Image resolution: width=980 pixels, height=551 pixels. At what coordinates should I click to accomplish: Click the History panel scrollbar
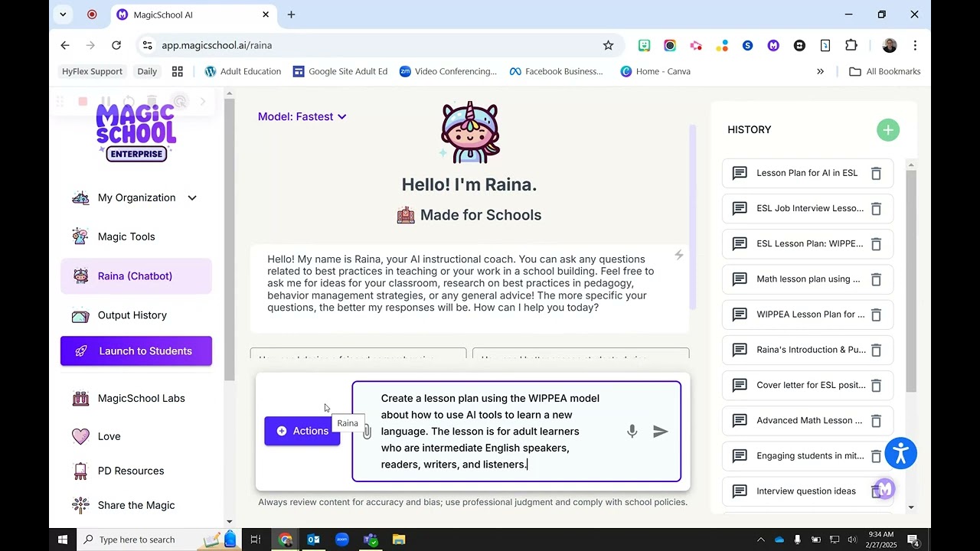point(911,282)
